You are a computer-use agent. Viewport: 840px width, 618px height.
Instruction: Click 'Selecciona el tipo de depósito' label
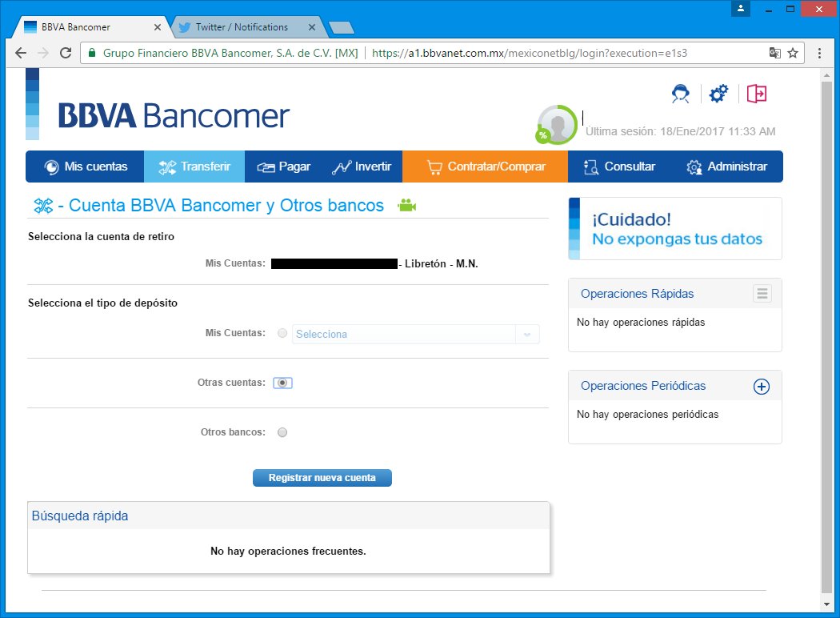(x=103, y=303)
